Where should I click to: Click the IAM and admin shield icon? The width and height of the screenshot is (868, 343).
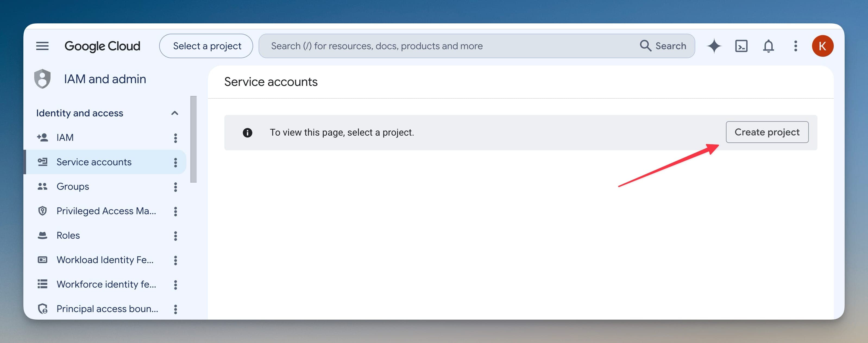42,79
